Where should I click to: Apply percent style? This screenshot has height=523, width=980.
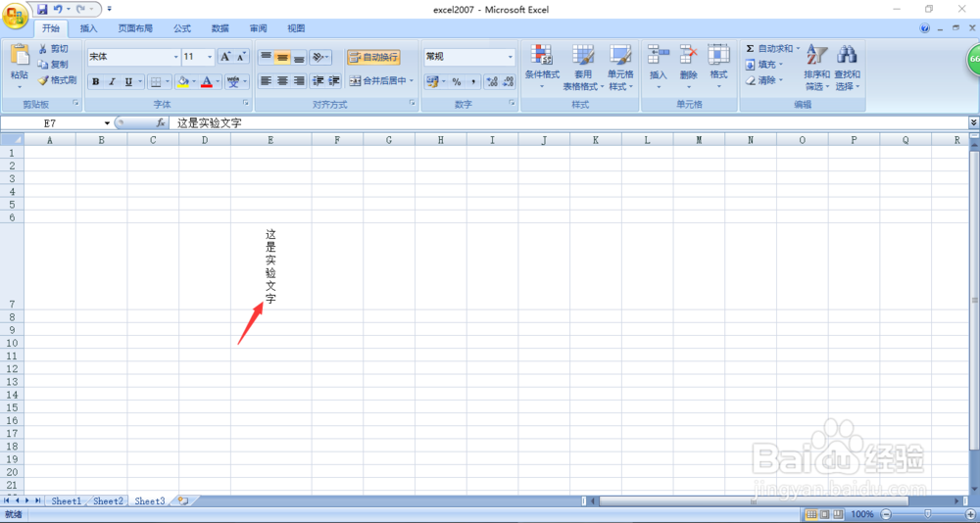click(457, 82)
